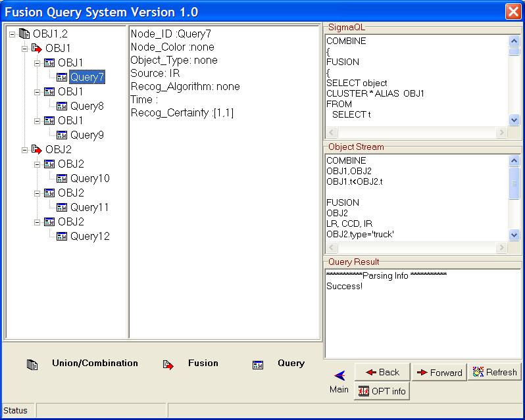Click 'LR, CCD, IR' in Object Stream

point(349,223)
